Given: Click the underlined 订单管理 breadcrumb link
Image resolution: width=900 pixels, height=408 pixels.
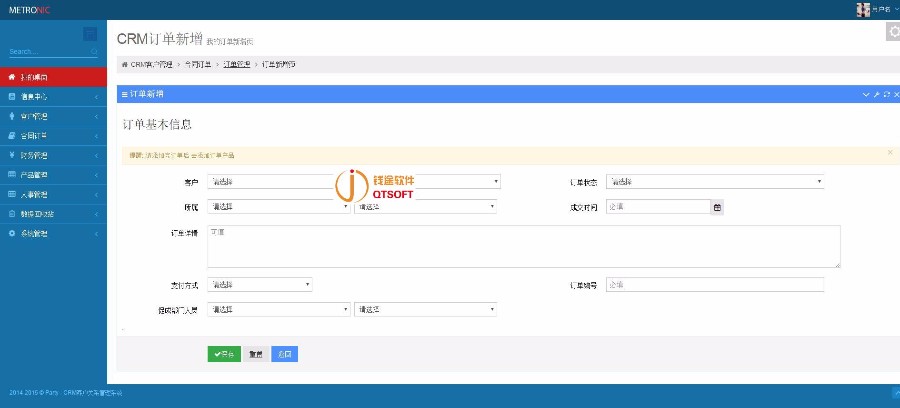Looking at the screenshot, I should pos(236,65).
